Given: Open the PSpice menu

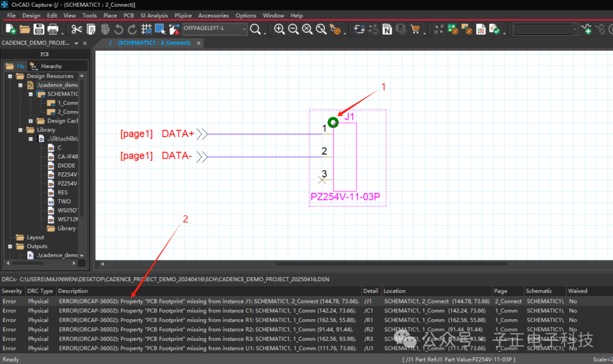Looking at the screenshot, I should pyautogui.click(x=183, y=16).
